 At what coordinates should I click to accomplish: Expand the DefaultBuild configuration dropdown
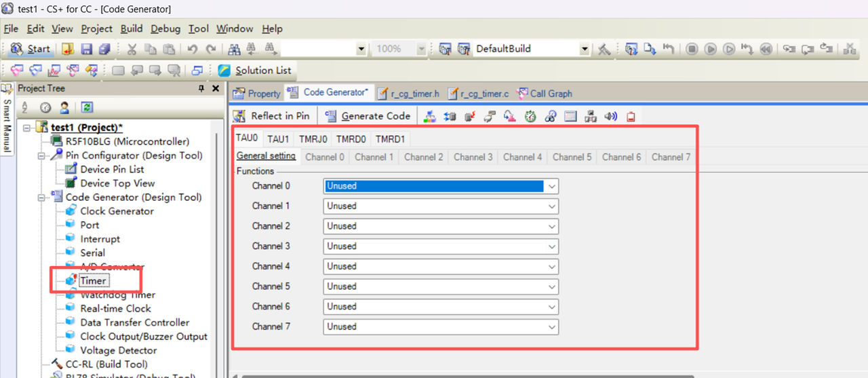click(x=585, y=49)
